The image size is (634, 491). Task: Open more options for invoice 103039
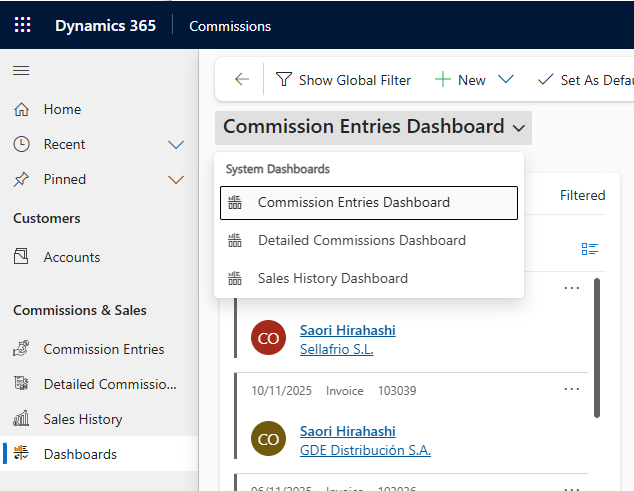click(x=572, y=389)
